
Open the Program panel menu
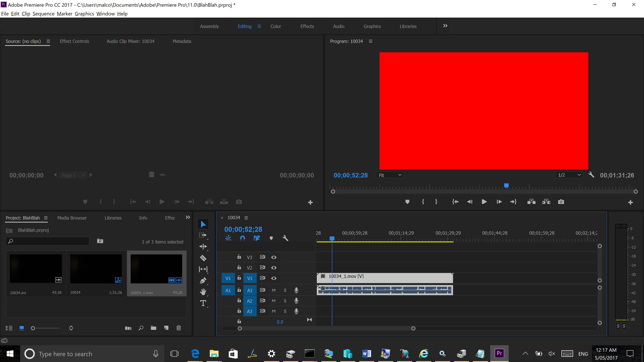pos(370,41)
